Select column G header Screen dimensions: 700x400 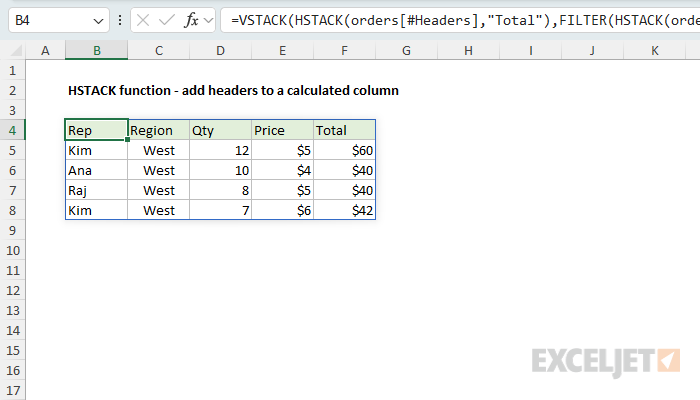point(406,51)
